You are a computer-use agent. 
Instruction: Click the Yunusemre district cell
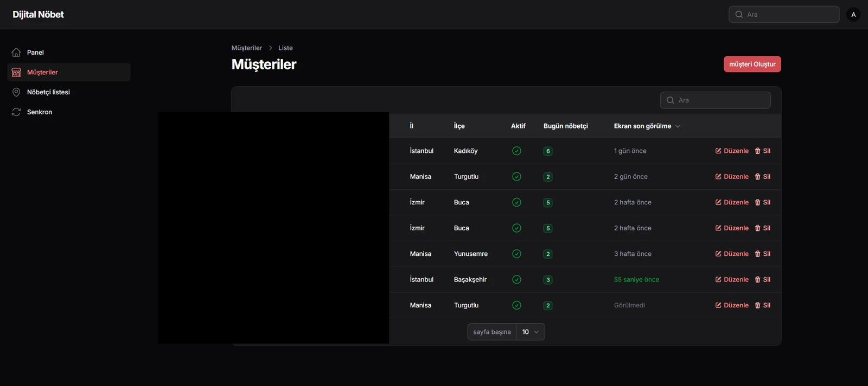[471, 254]
